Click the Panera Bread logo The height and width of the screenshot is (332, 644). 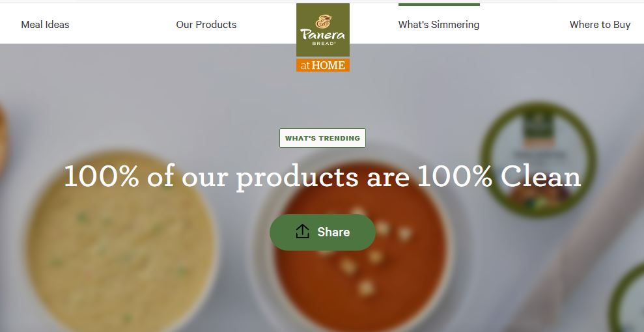click(323, 37)
